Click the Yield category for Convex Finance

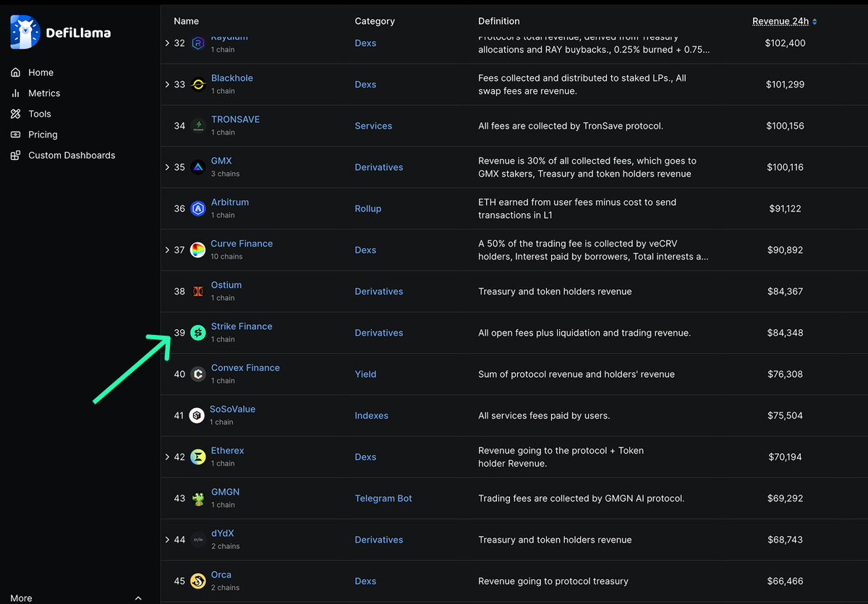(365, 374)
